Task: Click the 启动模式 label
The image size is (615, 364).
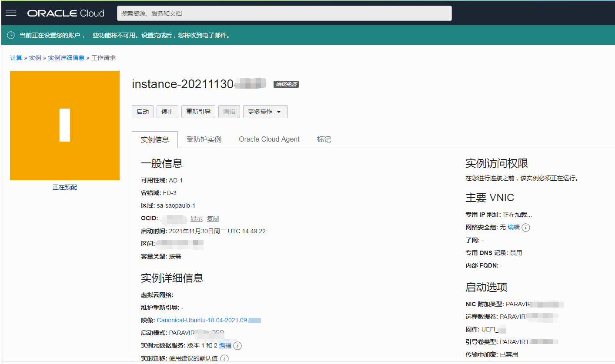Action: [154, 333]
